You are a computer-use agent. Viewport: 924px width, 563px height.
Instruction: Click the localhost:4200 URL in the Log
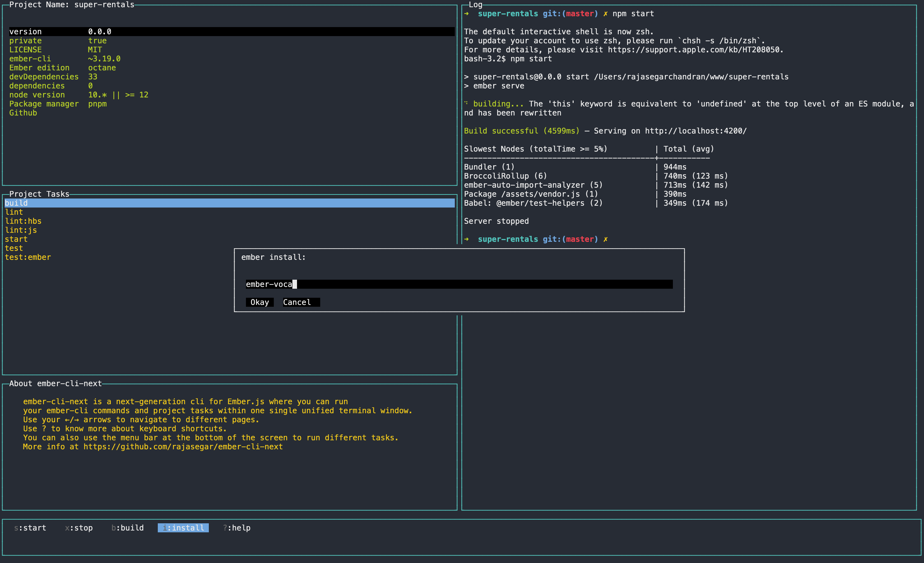click(x=696, y=131)
